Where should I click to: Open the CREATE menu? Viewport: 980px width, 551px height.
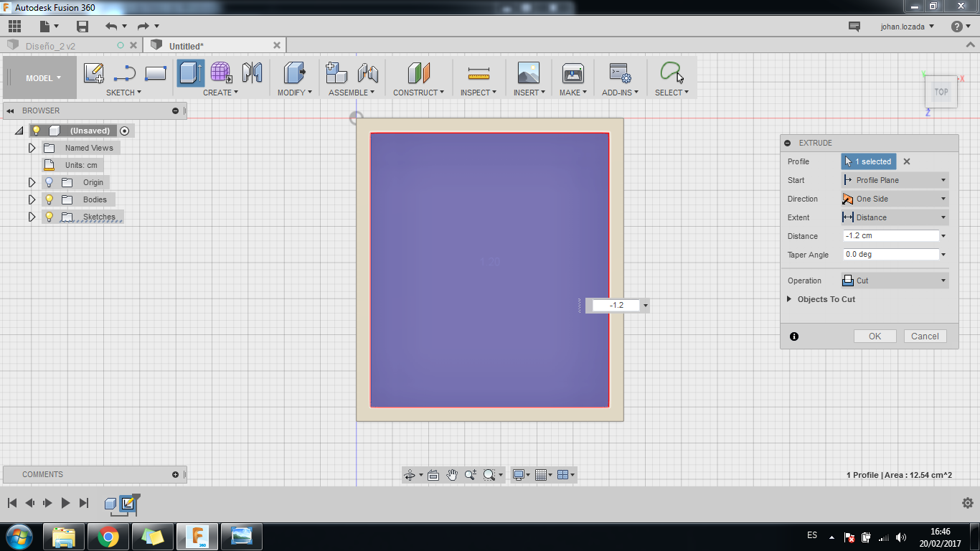(x=221, y=93)
